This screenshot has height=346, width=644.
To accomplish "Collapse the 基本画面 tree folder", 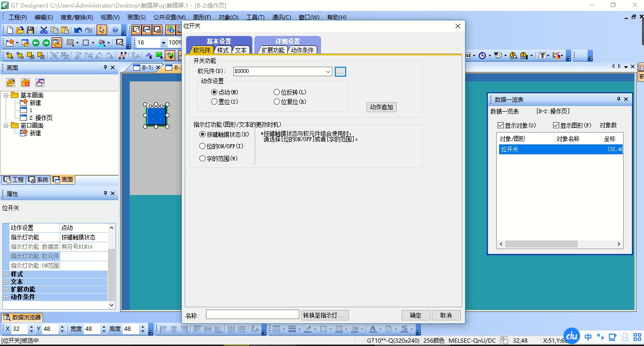I will (x=6, y=95).
